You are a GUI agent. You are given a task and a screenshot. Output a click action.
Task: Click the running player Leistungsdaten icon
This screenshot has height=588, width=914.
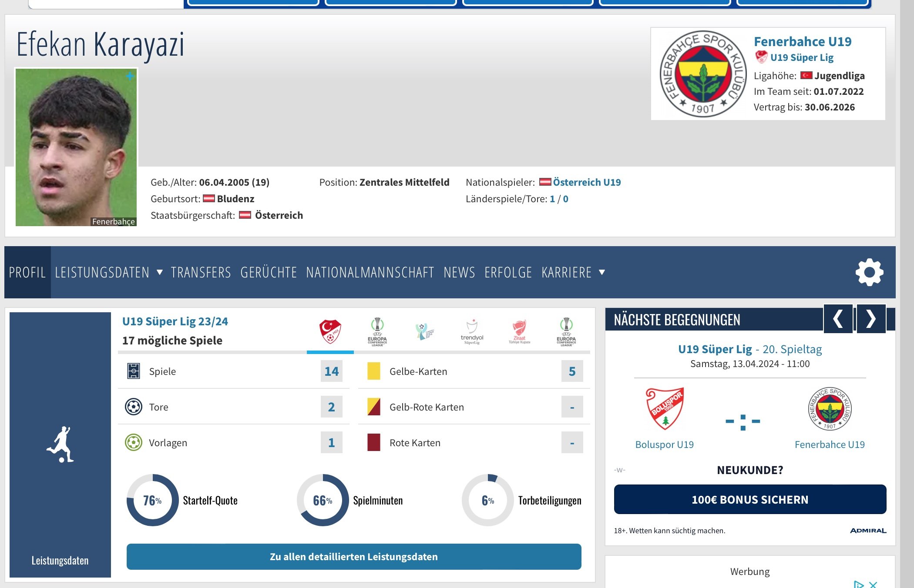point(60,444)
